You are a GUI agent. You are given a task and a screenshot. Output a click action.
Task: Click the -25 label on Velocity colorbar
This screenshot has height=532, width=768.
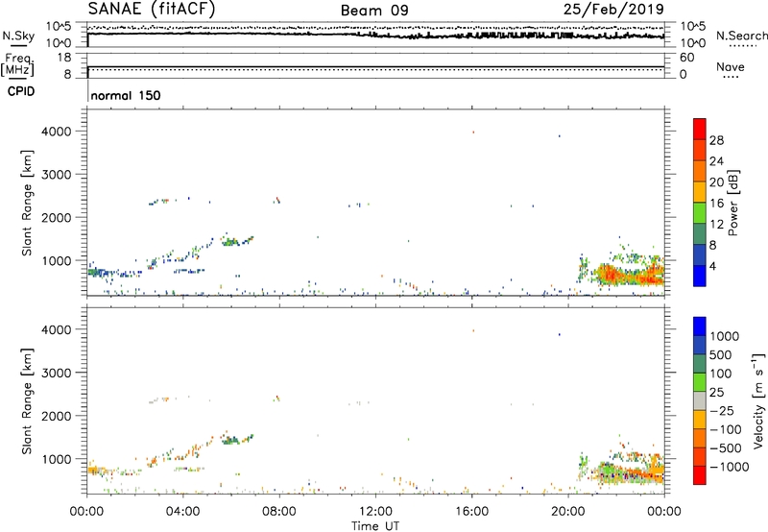[722, 411]
